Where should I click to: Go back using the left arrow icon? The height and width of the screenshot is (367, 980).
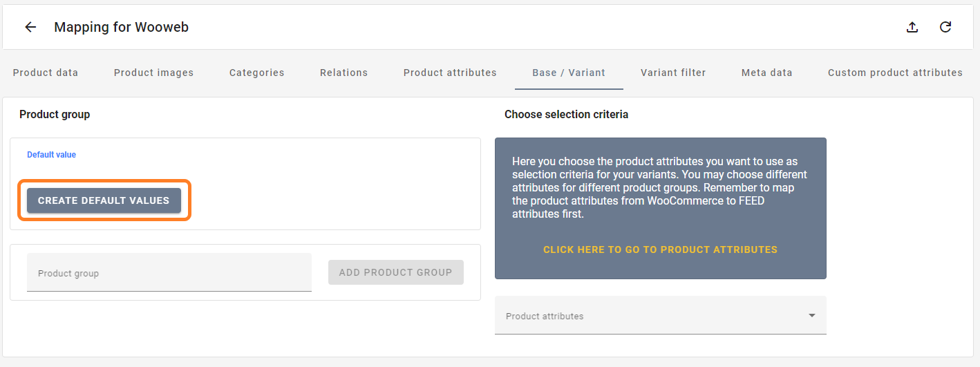(x=30, y=27)
